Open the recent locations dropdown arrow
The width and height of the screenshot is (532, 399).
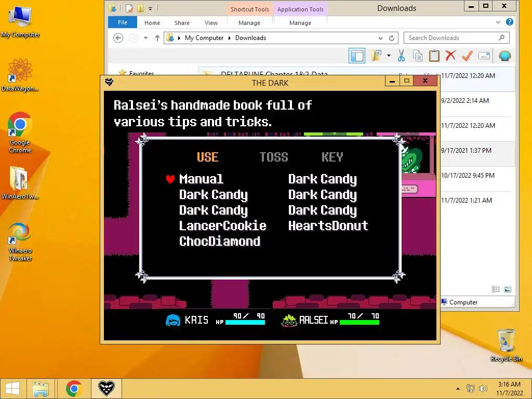click(x=145, y=37)
